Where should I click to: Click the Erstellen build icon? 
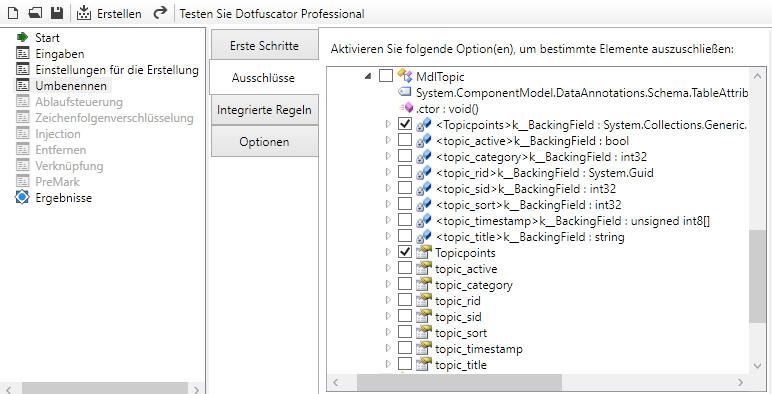click(x=84, y=13)
